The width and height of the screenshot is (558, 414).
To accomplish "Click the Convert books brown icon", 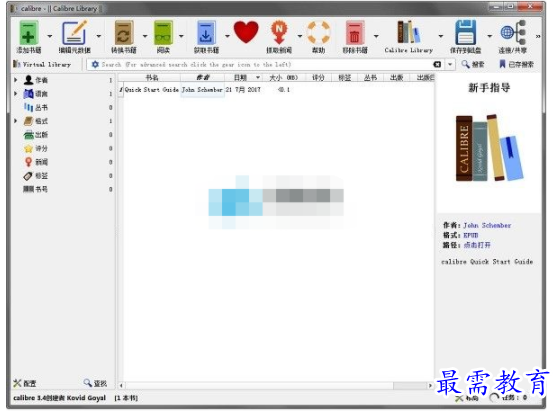I will [x=124, y=33].
